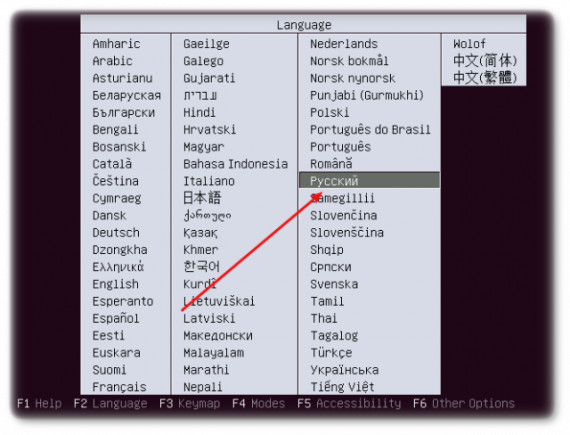
Task: Open F1 Help in the bottom bar
Action: pos(39,403)
